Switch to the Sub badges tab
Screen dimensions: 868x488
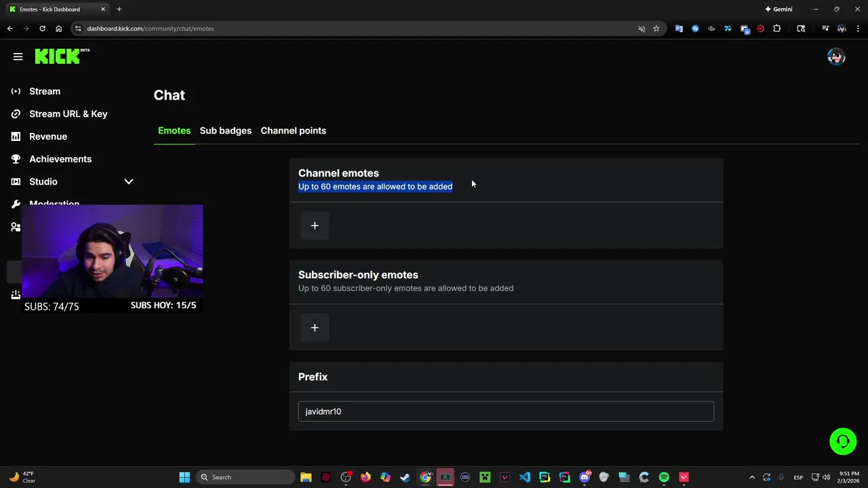tap(226, 131)
